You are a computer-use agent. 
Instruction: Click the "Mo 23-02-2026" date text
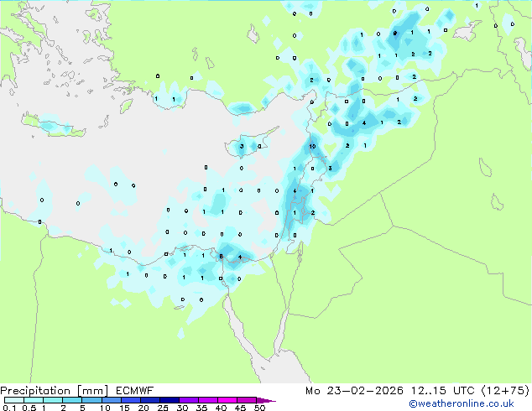pyautogui.click(x=355, y=391)
